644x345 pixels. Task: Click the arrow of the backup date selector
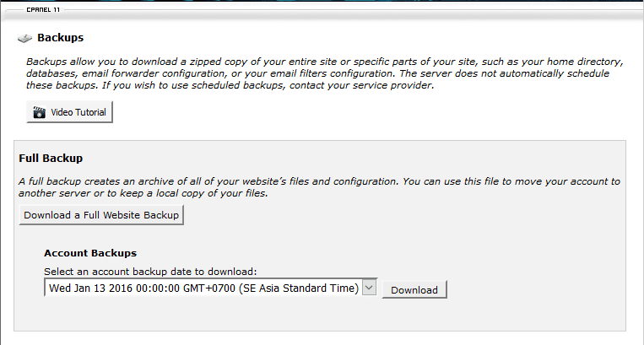click(x=368, y=288)
